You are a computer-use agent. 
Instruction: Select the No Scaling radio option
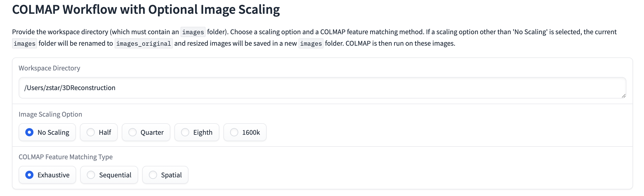(x=30, y=132)
